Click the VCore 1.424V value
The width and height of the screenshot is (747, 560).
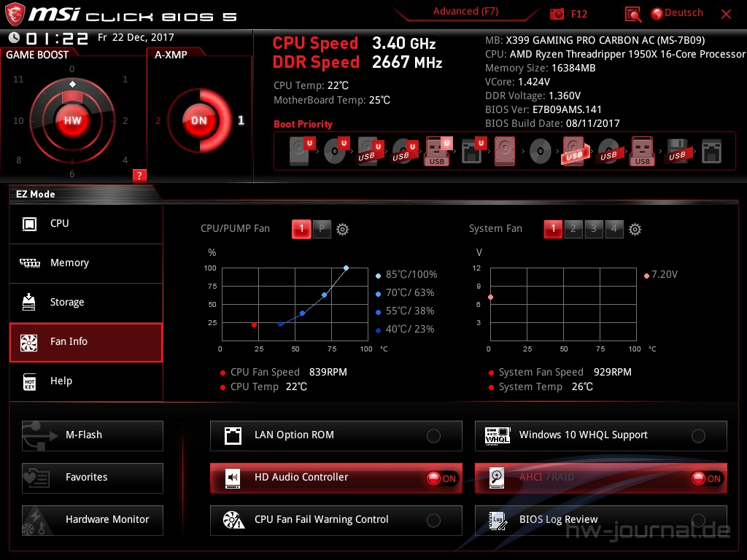tap(534, 82)
